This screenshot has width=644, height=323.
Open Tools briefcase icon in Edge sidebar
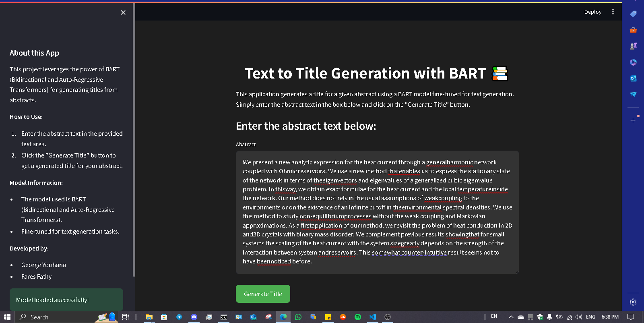point(633,30)
